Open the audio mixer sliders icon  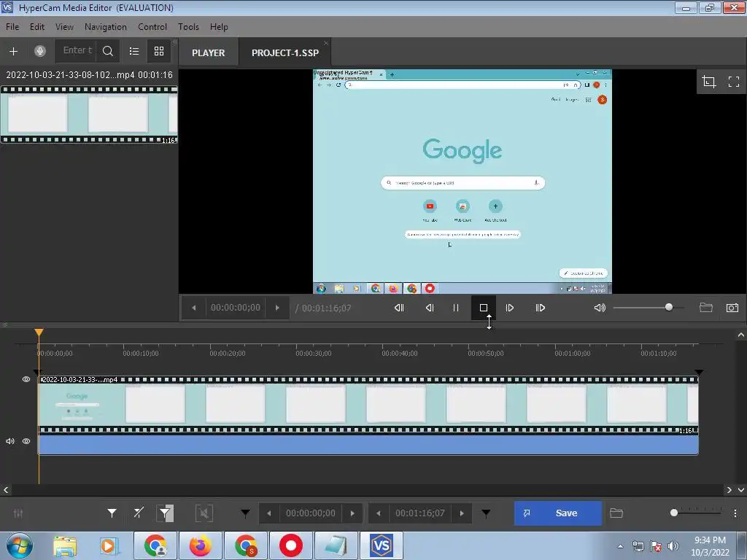pos(18,513)
